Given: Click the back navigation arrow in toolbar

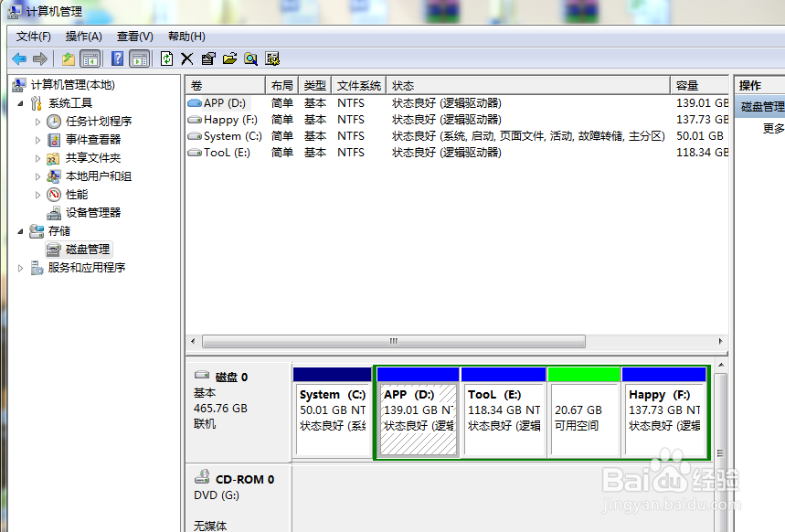Looking at the screenshot, I should tap(18, 58).
